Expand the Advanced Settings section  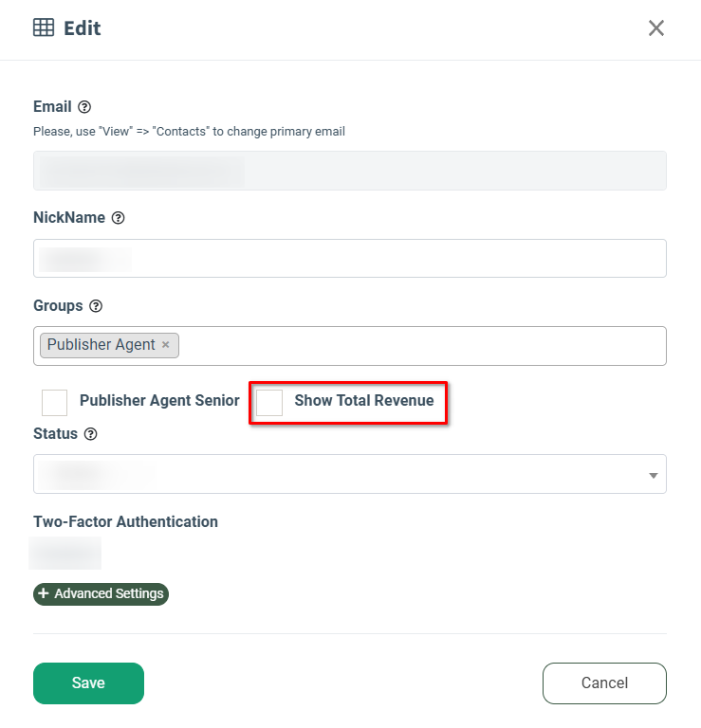coord(101,594)
